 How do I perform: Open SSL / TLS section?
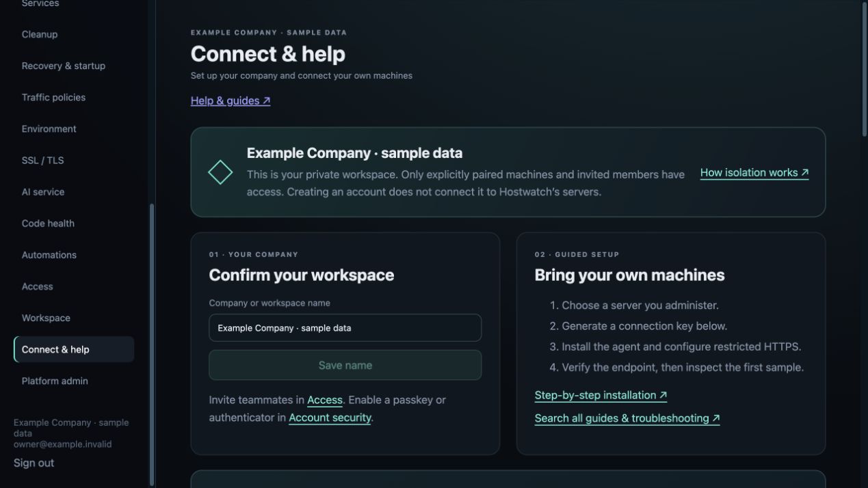pos(74,160)
